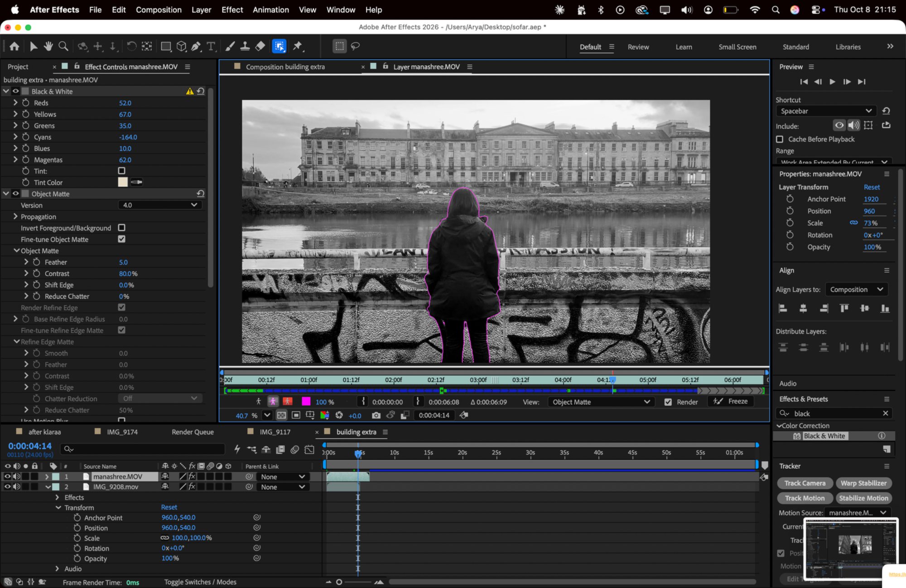This screenshot has height=588, width=906.
Task: Open the Composition menu
Action: [x=159, y=10]
